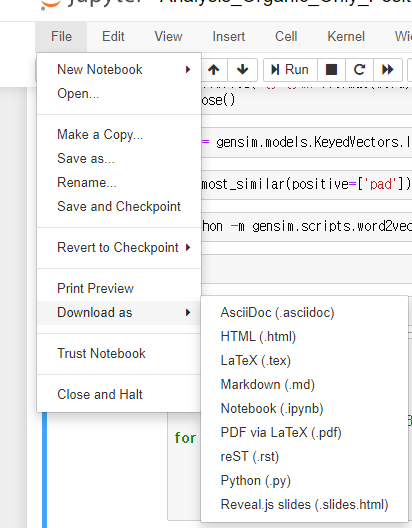412x528 pixels.
Task: Click the gensim.scripts.word2vec code cell
Action: tap(306, 226)
